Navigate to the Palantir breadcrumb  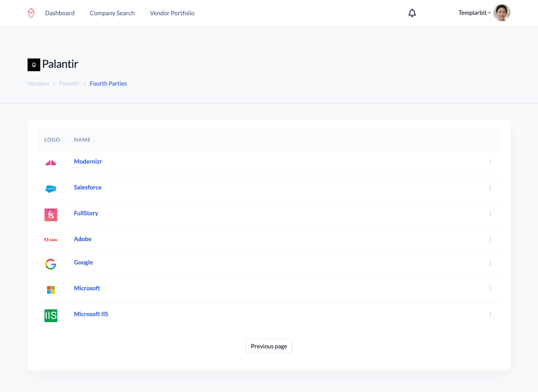[69, 83]
